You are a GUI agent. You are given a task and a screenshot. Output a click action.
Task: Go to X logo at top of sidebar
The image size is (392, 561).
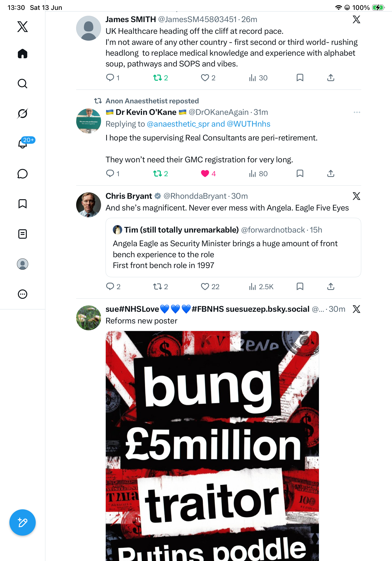pyautogui.click(x=23, y=26)
